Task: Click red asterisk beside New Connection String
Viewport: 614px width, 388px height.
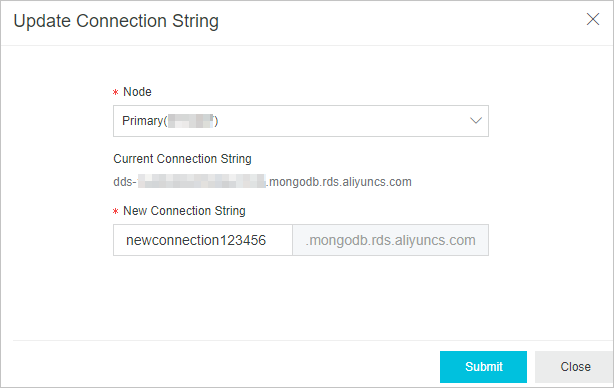Action: tap(116, 212)
